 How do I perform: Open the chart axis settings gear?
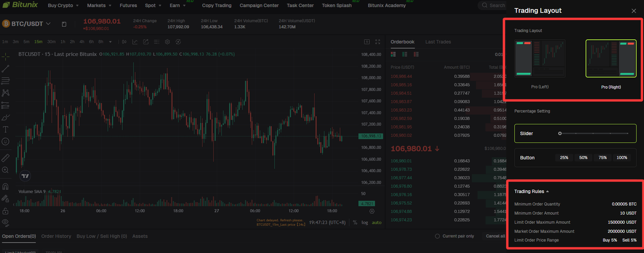pos(372,211)
